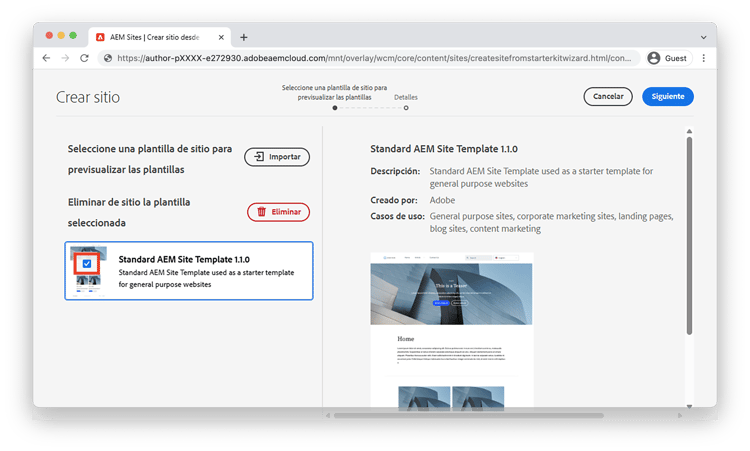Click the 'Crear sitio' heading
The height and width of the screenshot is (451, 750).
[x=88, y=97]
